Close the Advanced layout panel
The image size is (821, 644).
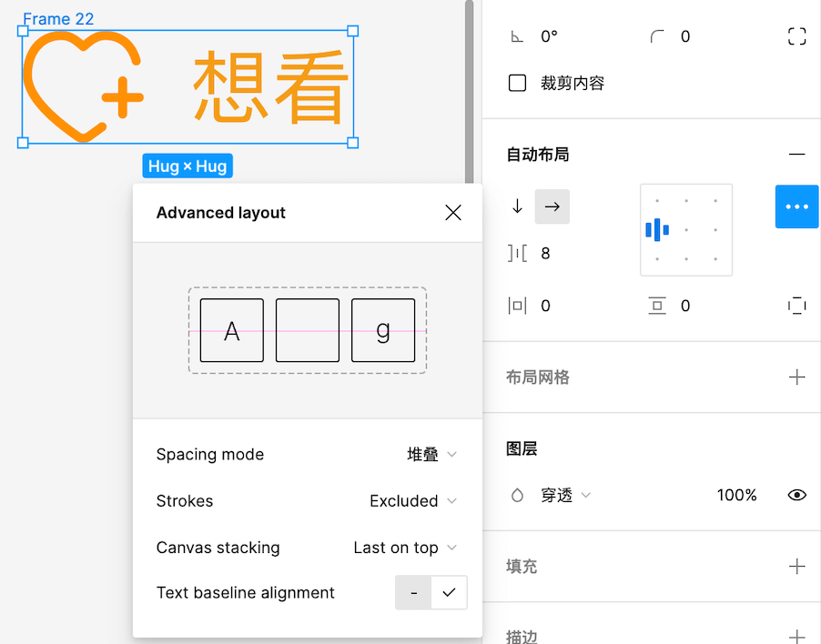click(x=452, y=213)
